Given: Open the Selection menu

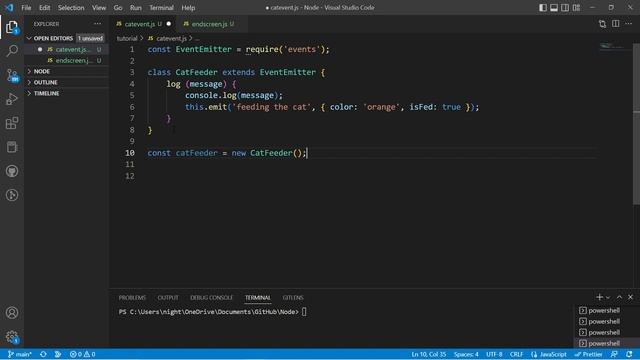Looking at the screenshot, I should coord(71,8).
